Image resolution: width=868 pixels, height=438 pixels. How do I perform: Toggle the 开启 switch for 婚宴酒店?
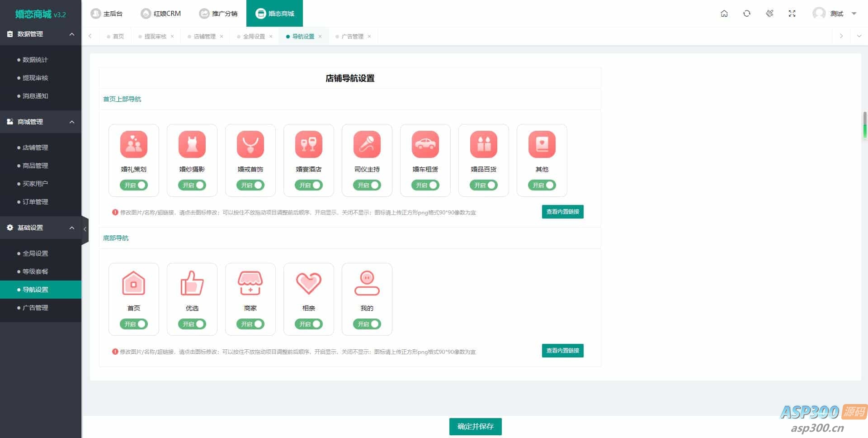tap(308, 185)
